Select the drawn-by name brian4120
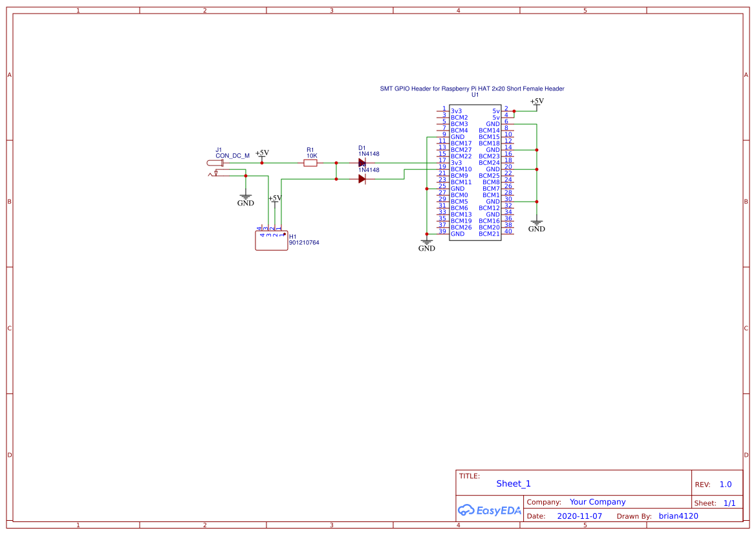The height and width of the screenshot is (535, 756). [x=678, y=516]
